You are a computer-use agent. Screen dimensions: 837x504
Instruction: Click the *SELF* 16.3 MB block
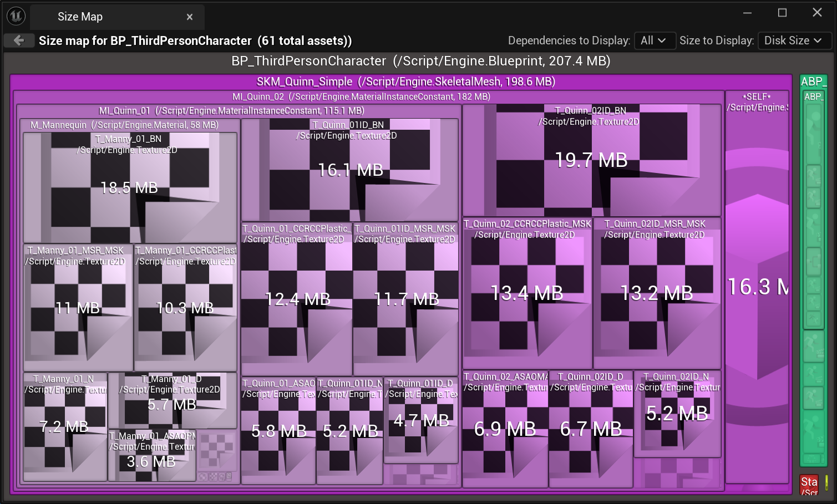click(757, 287)
